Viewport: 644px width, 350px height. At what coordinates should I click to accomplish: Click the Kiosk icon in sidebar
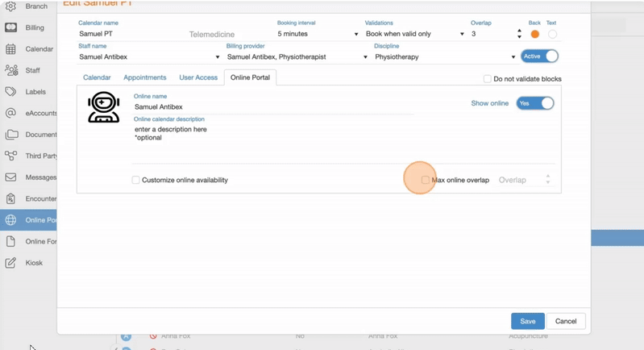[10, 263]
